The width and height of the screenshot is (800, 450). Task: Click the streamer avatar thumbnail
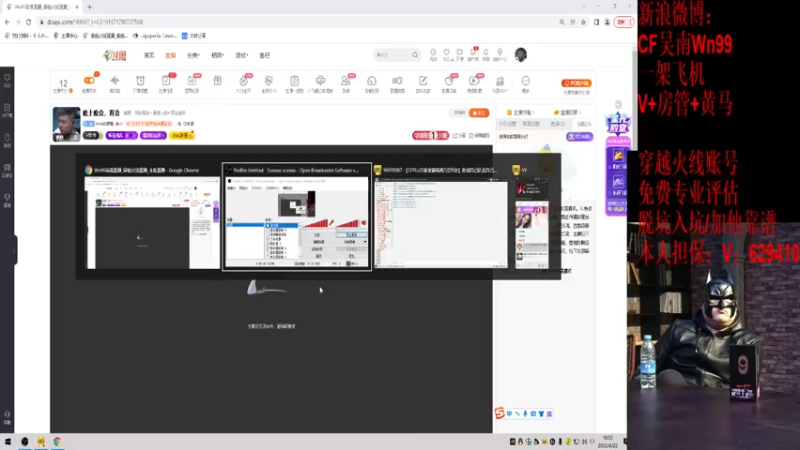(66, 124)
